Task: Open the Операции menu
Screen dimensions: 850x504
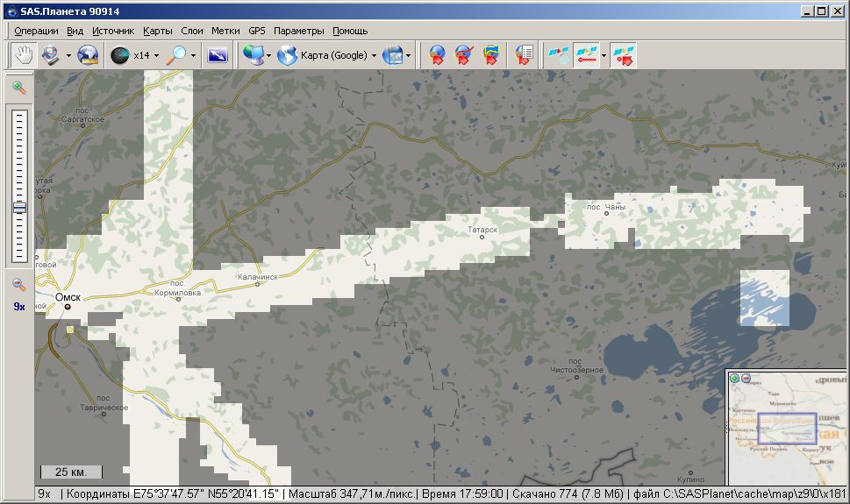Action: pyautogui.click(x=36, y=31)
